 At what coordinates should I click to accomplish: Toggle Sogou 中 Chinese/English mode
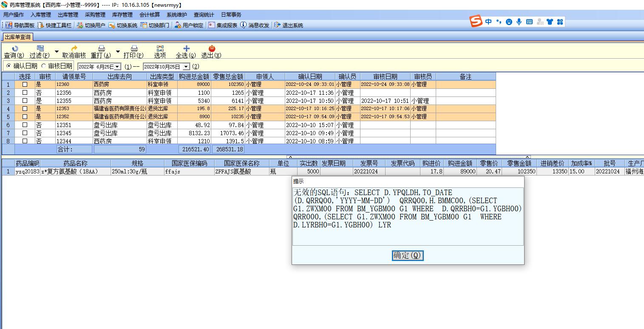pos(488,22)
